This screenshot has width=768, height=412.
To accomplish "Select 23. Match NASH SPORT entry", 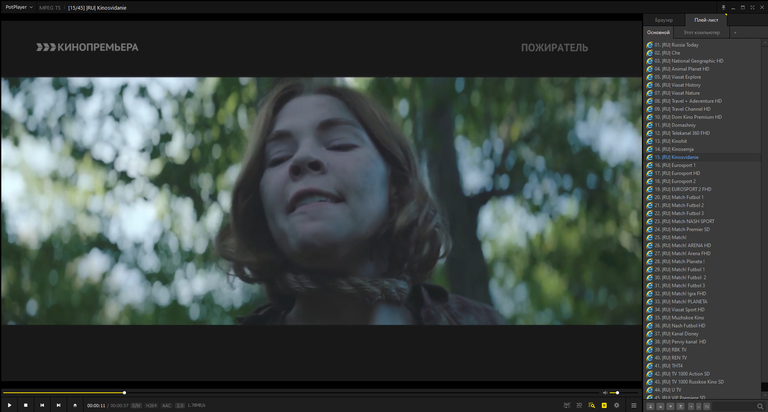I will tap(703, 221).
